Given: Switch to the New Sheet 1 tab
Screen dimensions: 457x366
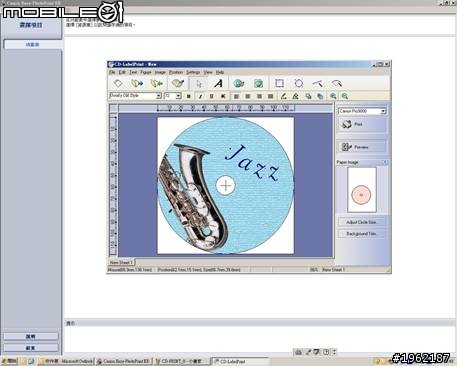Looking at the screenshot, I should click(x=121, y=262).
